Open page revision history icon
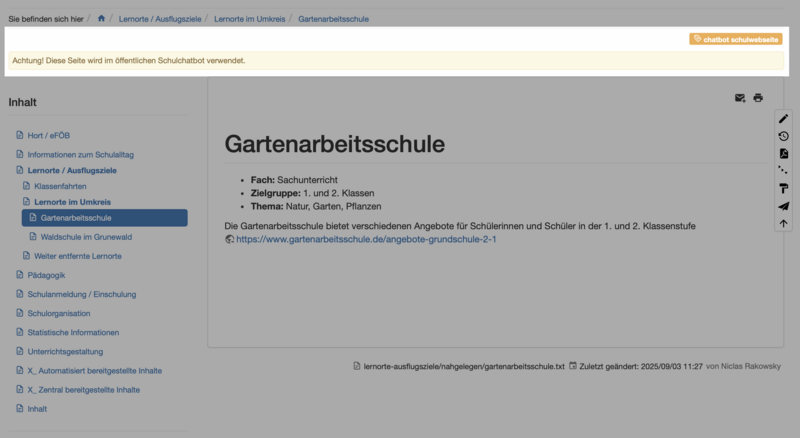The image size is (800, 438). (x=783, y=136)
